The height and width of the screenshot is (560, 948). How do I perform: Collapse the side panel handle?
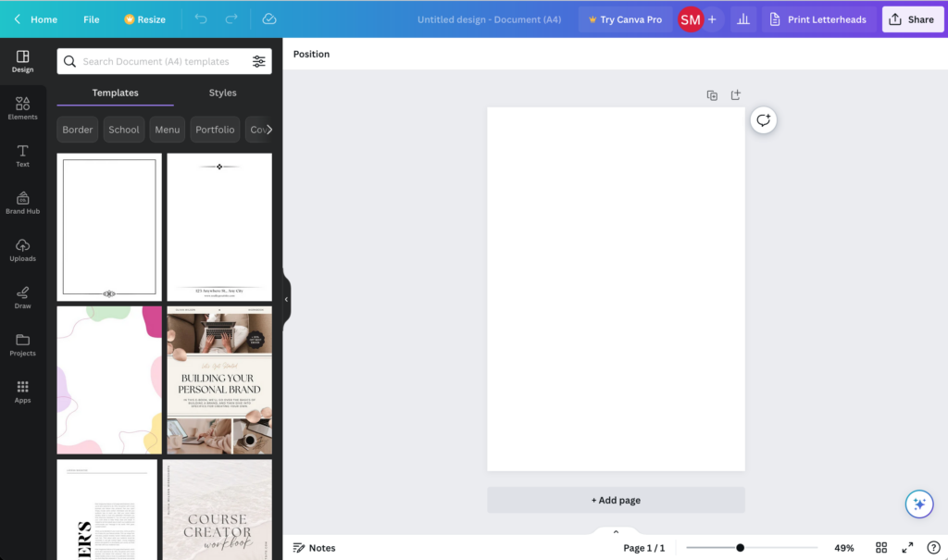[x=287, y=299]
